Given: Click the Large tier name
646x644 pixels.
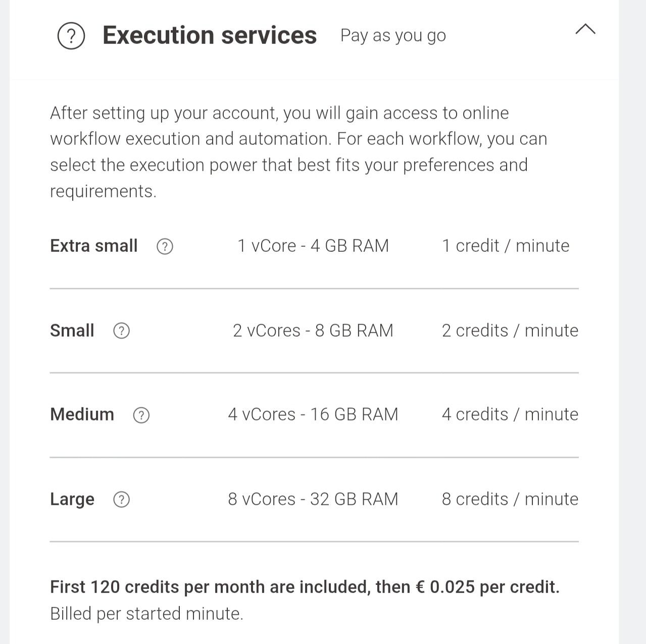Looking at the screenshot, I should (x=72, y=499).
